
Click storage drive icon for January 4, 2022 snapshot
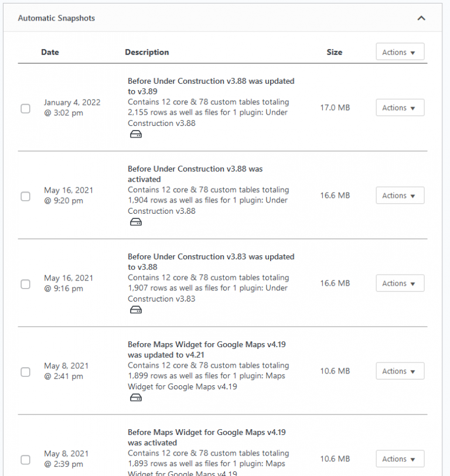(136, 134)
